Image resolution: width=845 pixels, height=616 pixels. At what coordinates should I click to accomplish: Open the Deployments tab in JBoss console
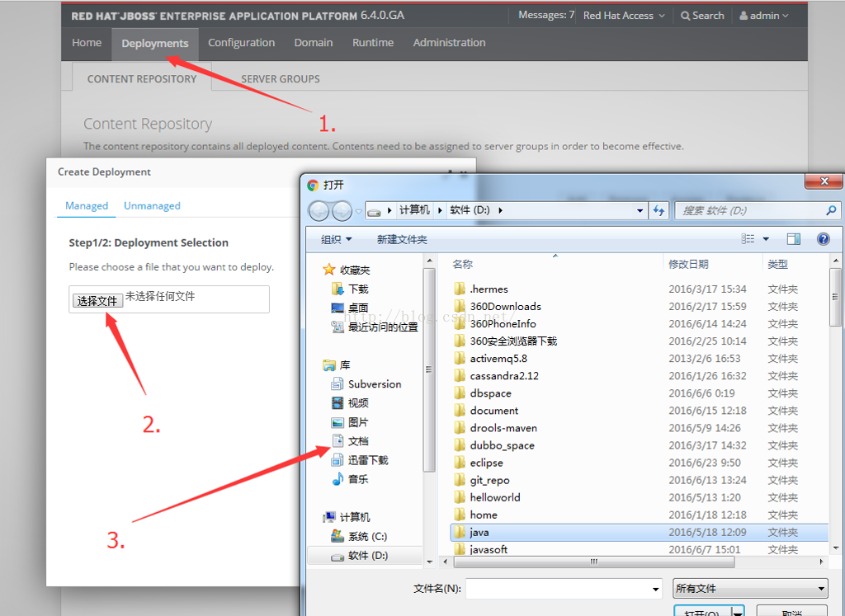click(154, 44)
